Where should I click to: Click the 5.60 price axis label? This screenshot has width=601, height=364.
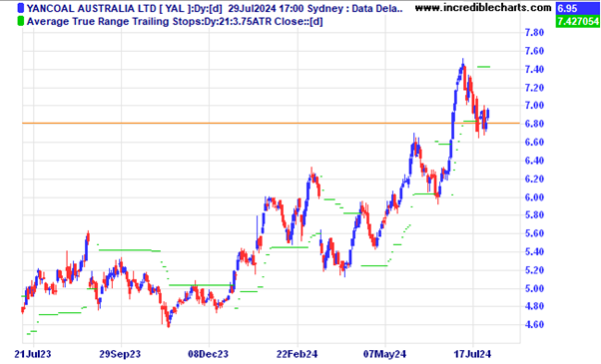tap(534, 233)
